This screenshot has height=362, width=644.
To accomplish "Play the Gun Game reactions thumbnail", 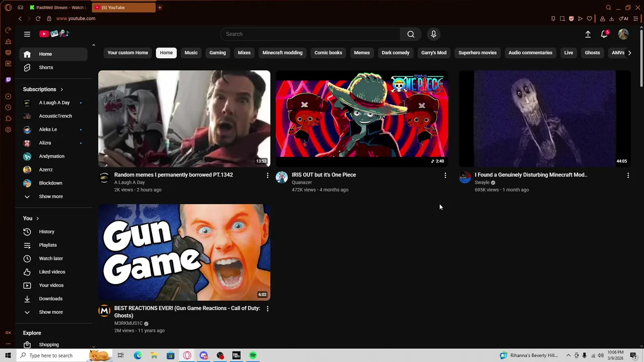I will pyautogui.click(x=184, y=252).
